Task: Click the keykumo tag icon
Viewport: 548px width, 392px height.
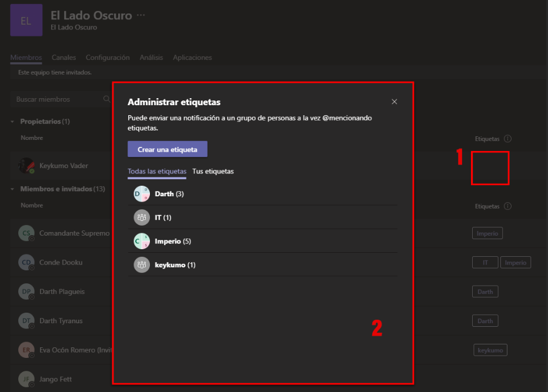Action: click(x=142, y=264)
